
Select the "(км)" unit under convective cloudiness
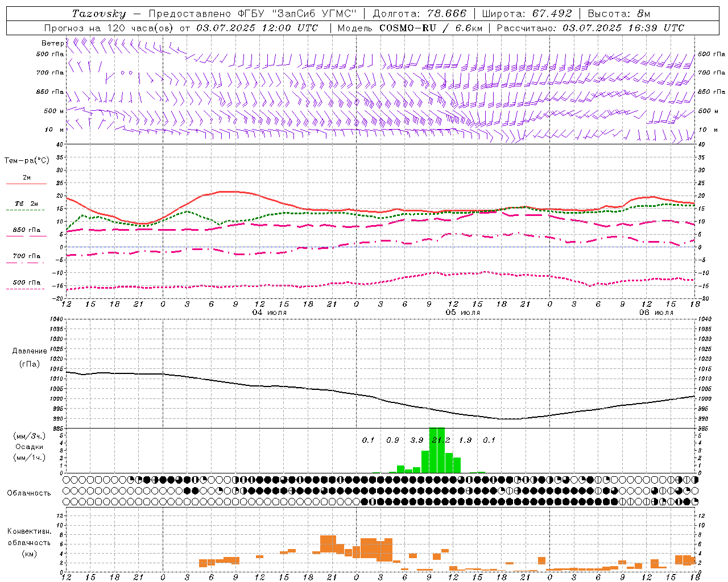click(30, 554)
